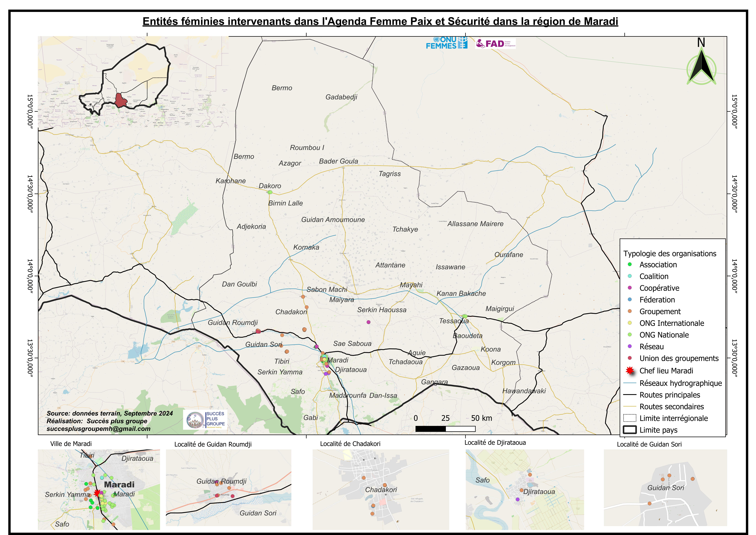Click the purple Réseau dot in Djirataoua inset
This screenshot has height=535, width=756.
518,499
